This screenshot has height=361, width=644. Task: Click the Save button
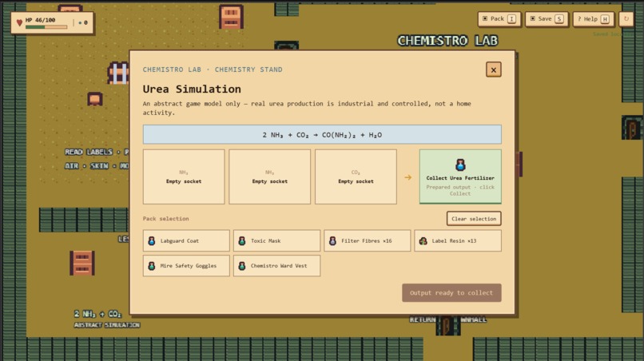pyautogui.click(x=547, y=19)
